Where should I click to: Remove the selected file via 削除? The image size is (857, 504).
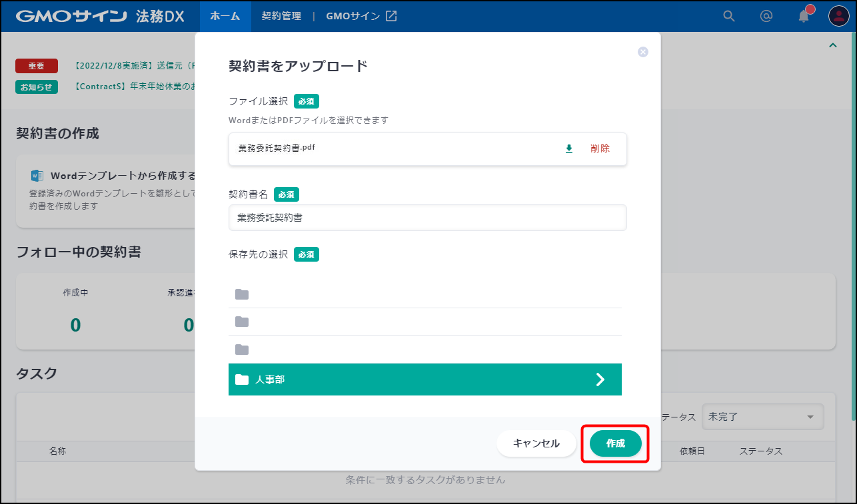point(600,148)
